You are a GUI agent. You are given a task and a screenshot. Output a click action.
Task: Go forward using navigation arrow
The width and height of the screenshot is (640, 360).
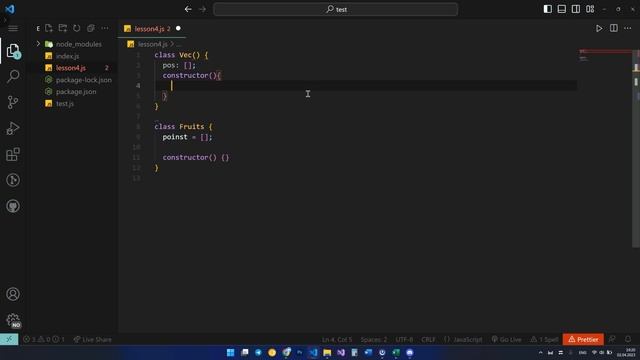click(202, 9)
